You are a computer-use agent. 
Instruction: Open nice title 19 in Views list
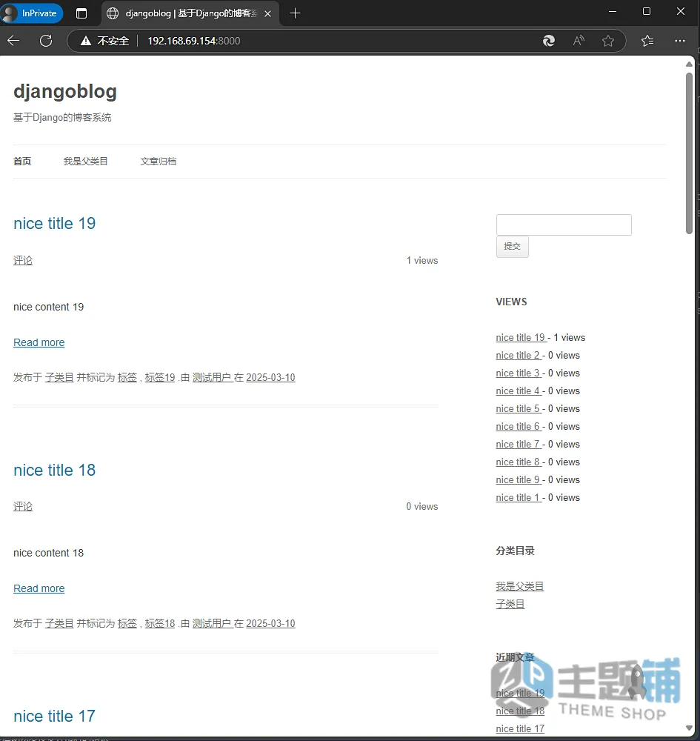pos(521,337)
